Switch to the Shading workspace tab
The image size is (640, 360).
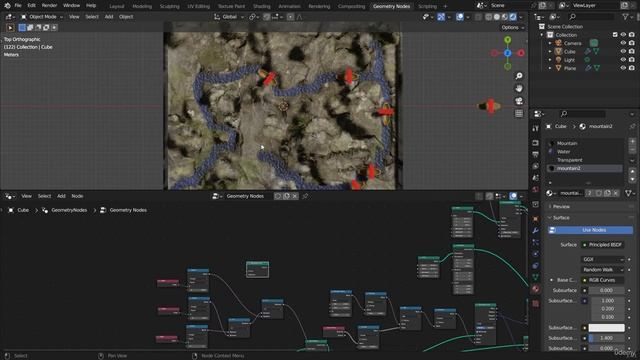[262, 6]
